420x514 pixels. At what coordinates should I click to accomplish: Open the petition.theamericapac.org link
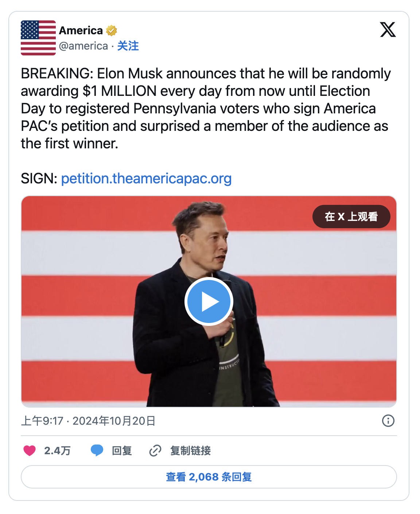146,179
